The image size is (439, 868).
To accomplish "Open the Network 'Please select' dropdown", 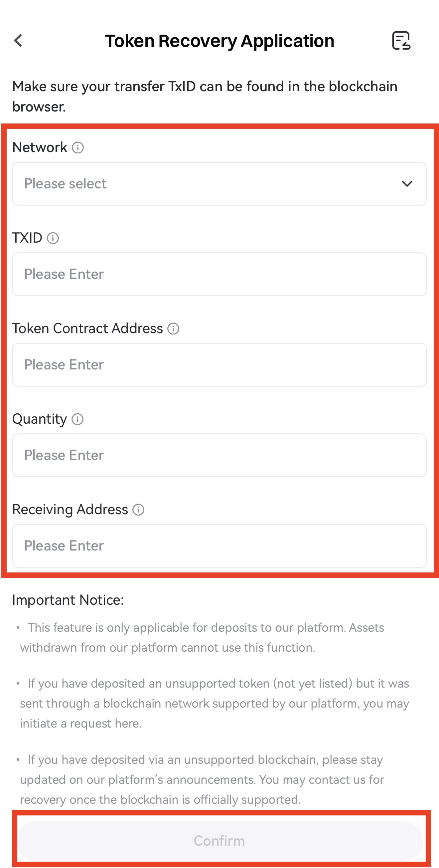I will click(x=219, y=184).
